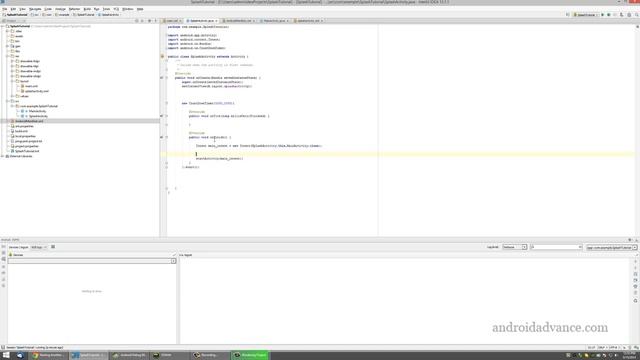Switch to Rendering Project window in taskbar
The height and width of the screenshot is (360, 640).
point(250,355)
